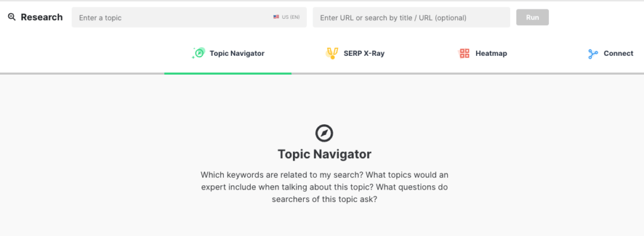Viewport: 644px width, 236px height.
Task: Select the Heatmap tab label
Action: [x=491, y=53]
